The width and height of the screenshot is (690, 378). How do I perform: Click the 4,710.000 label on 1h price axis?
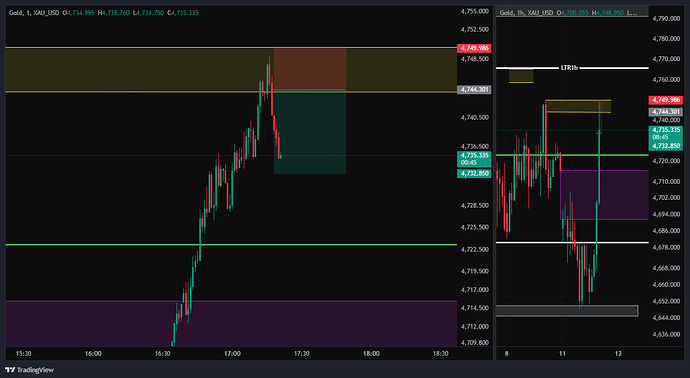(x=666, y=181)
